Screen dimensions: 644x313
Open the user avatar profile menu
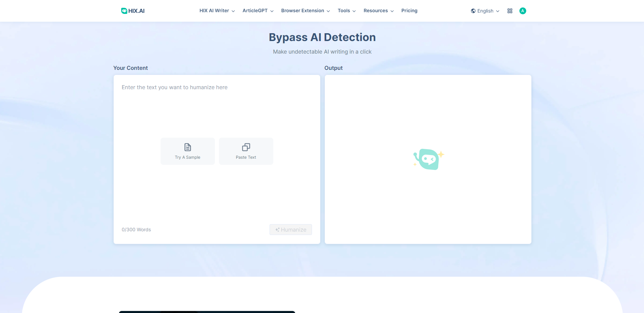click(522, 11)
